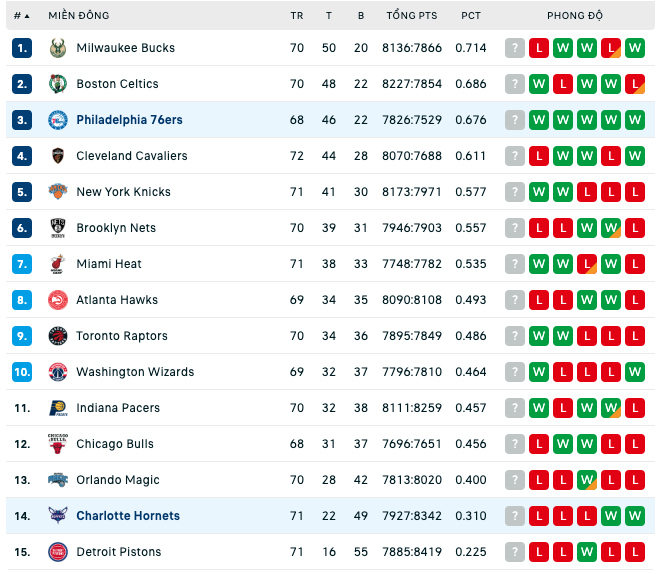Sort by the PCT column header
This screenshot has height=574, width=660.
pos(471,16)
